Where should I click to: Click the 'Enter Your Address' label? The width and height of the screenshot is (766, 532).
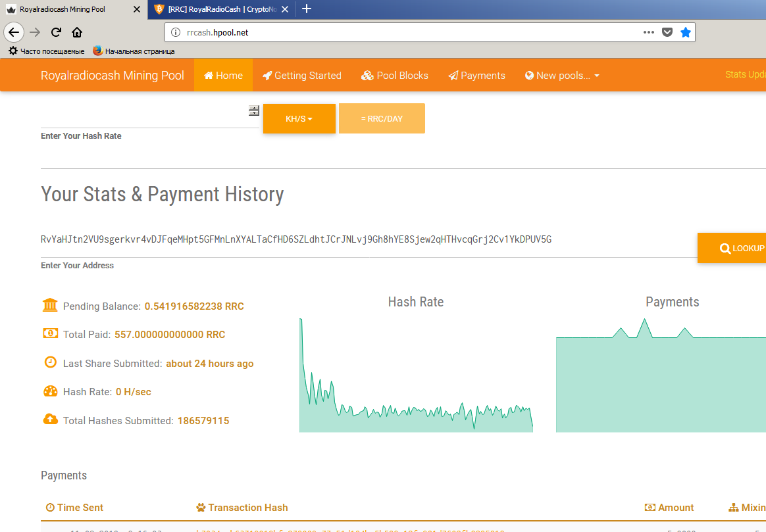point(77,266)
